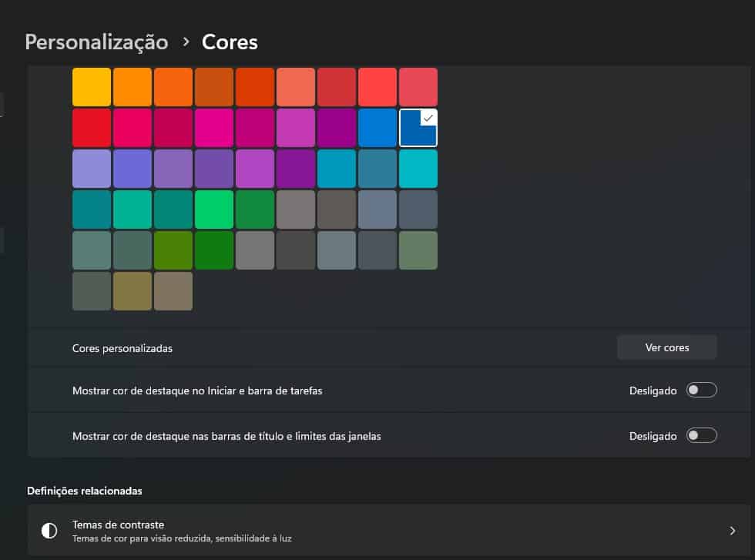This screenshot has width=755, height=560.
Task: Pick the neutral gray swatch in the fifth row
Action: [x=255, y=250]
